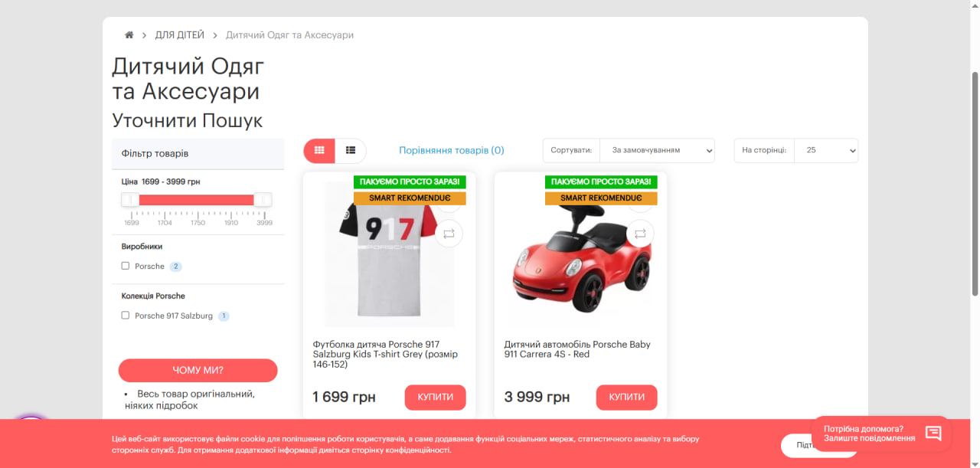Add Baby 911 Carrera car to comparison
The image size is (980, 468).
[640, 234]
